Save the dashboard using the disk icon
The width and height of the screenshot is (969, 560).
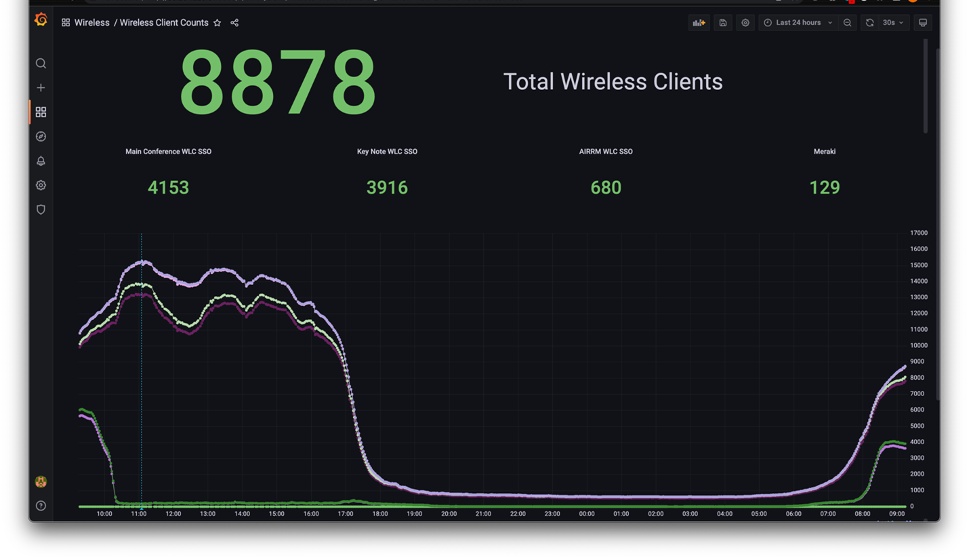tap(723, 23)
